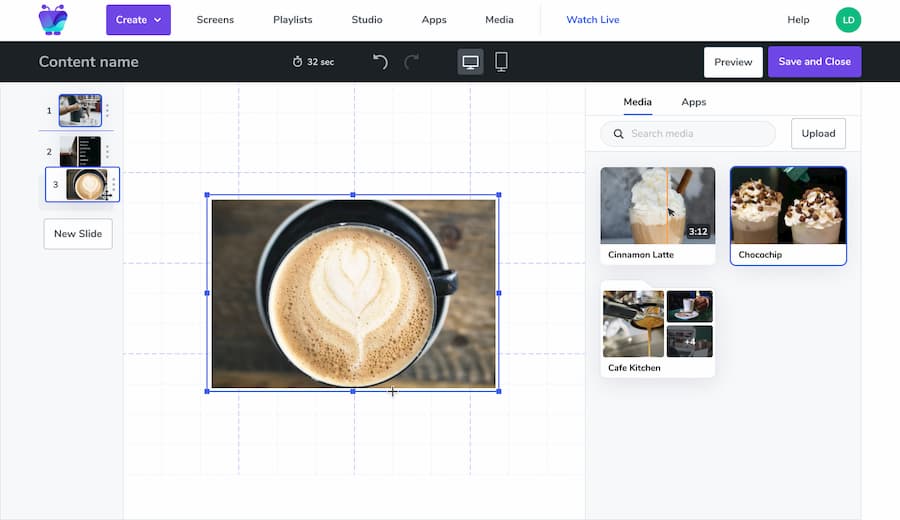Click the top-left resize handle
Viewport: 900px width, 520px height.
tap(207, 195)
